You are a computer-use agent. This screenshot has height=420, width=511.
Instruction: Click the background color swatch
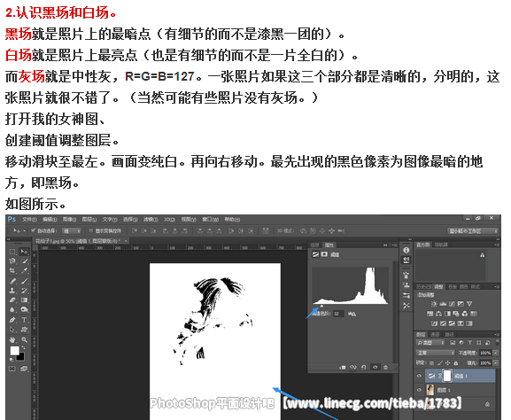21,357
